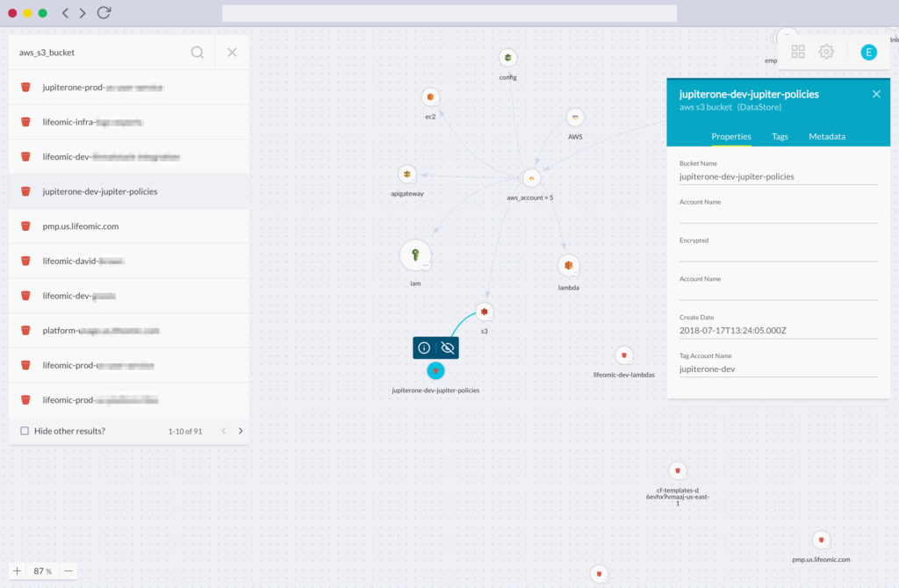Tick the Hide other results checkbox
Screen dimensions: 899x588
25,431
